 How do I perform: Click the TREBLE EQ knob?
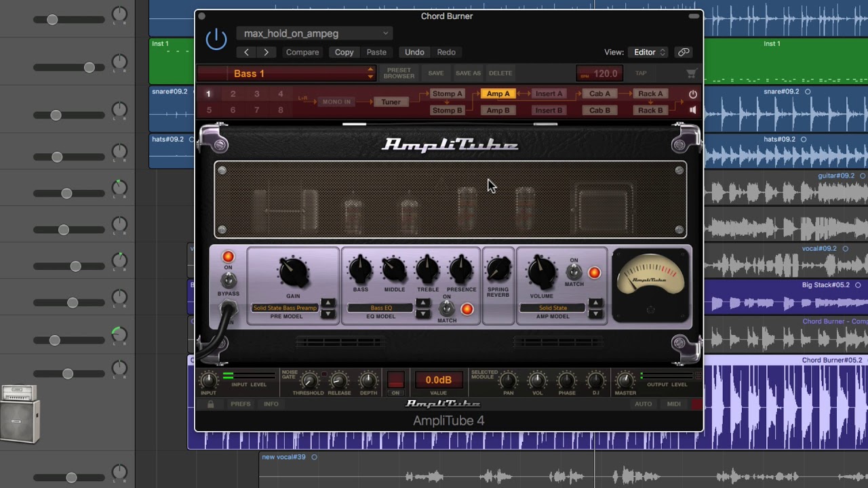click(428, 270)
